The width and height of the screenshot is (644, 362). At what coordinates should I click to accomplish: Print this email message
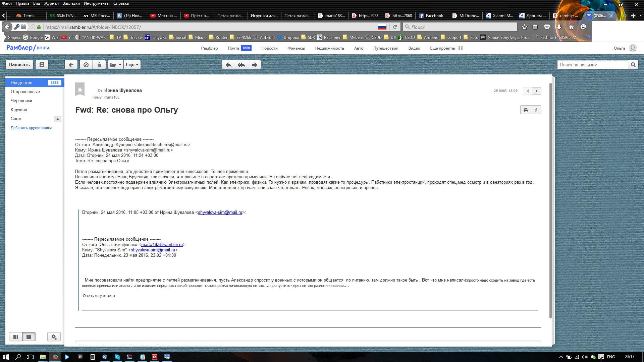click(x=526, y=110)
